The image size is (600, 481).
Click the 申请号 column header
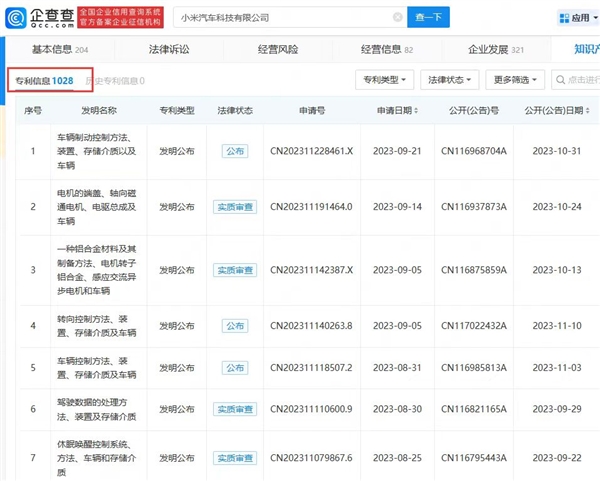point(312,111)
